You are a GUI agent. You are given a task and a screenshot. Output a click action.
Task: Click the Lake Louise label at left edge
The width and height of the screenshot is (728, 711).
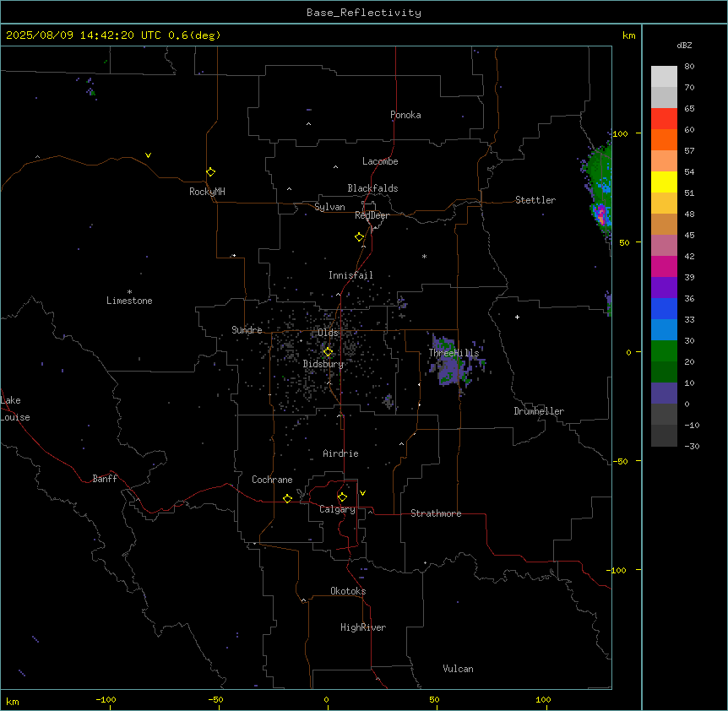(x=15, y=409)
